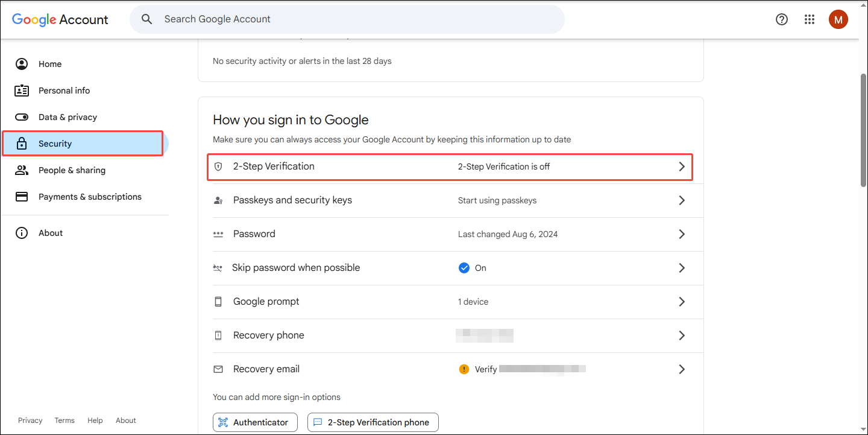Click the 2-Step Verification phone button

click(x=373, y=422)
